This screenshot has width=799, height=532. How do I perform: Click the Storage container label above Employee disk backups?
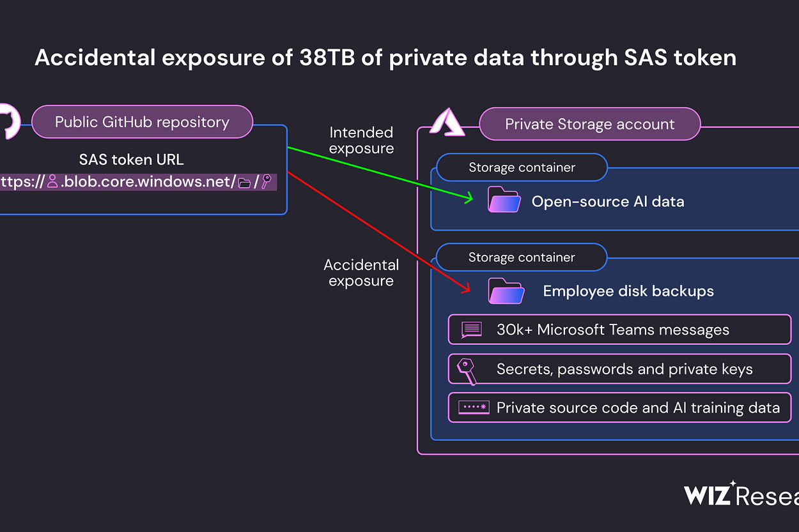(522, 257)
